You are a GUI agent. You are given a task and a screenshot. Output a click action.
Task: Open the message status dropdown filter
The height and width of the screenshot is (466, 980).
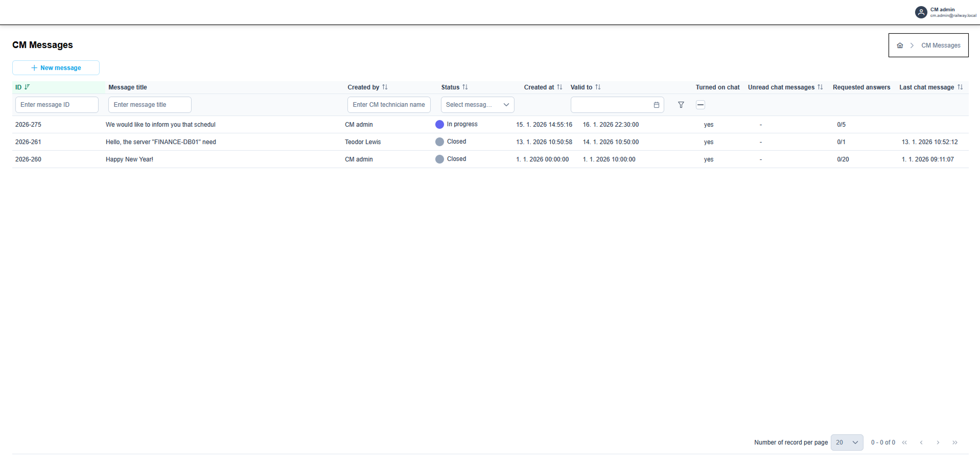point(478,105)
